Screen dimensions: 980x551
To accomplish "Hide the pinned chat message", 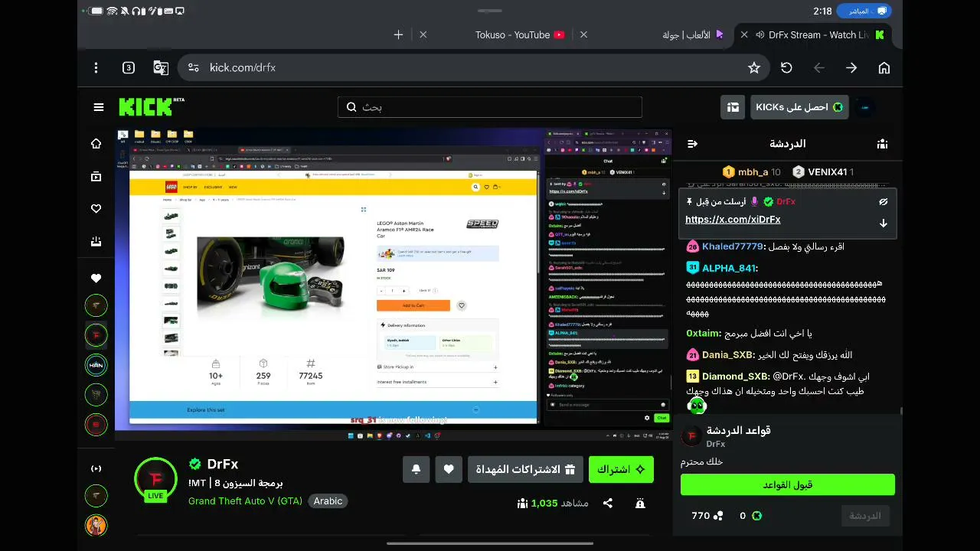I will (x=883, y=202).
